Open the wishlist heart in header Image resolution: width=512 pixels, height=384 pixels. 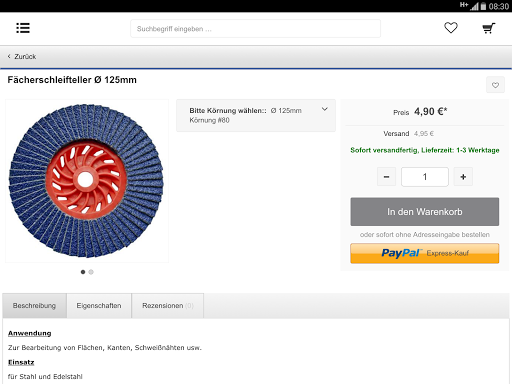point(451,28)
